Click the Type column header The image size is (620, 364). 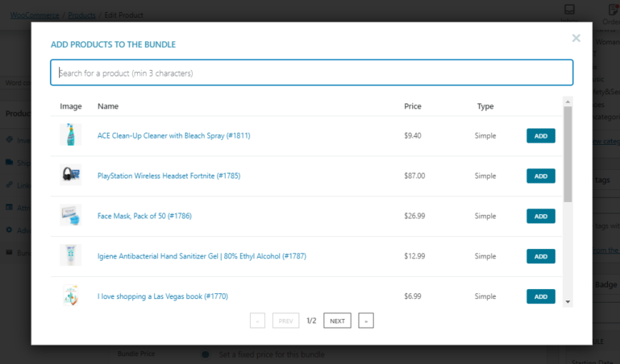pyautogui.click(x=485, y=106)
